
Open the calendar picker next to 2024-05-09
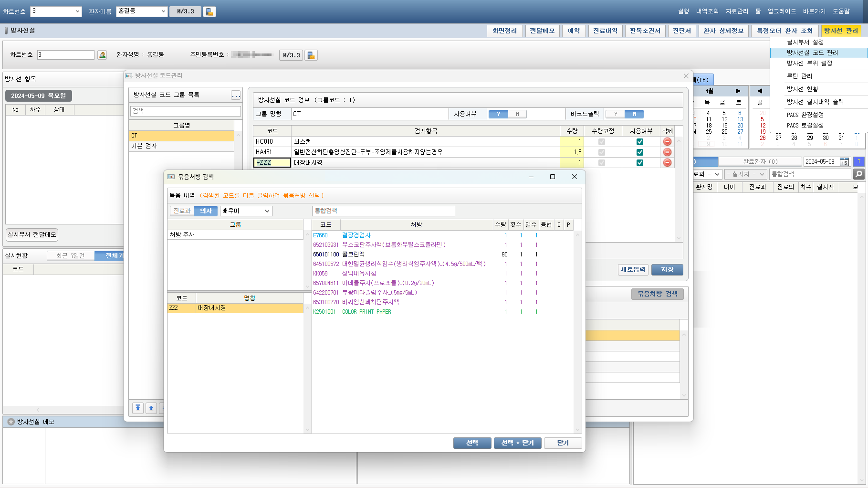click(844, 162)
